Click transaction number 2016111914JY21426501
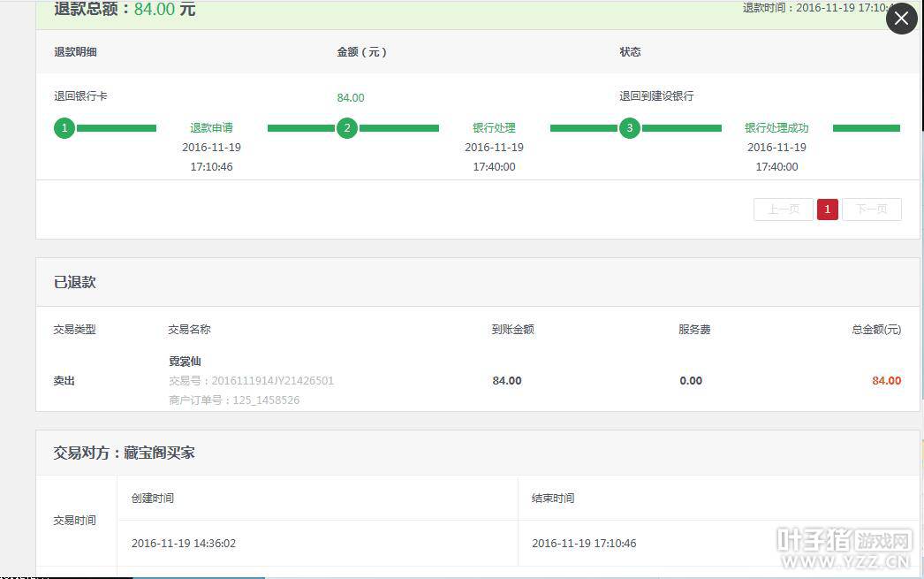This screenshot has width=924, height=579. [251, 381]
